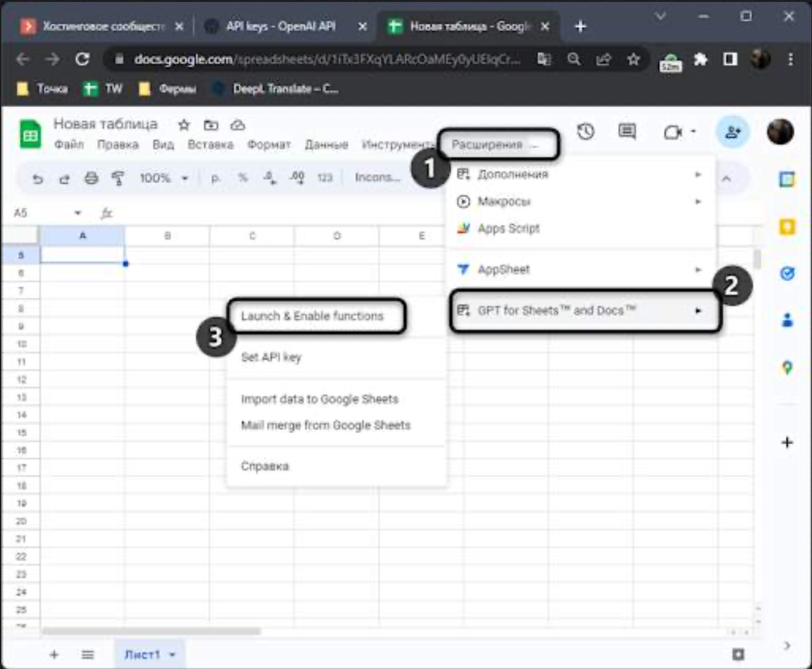This screenshot has height=669, width=812.
Task: Open Tasks in the side panel
Action: 786,273
